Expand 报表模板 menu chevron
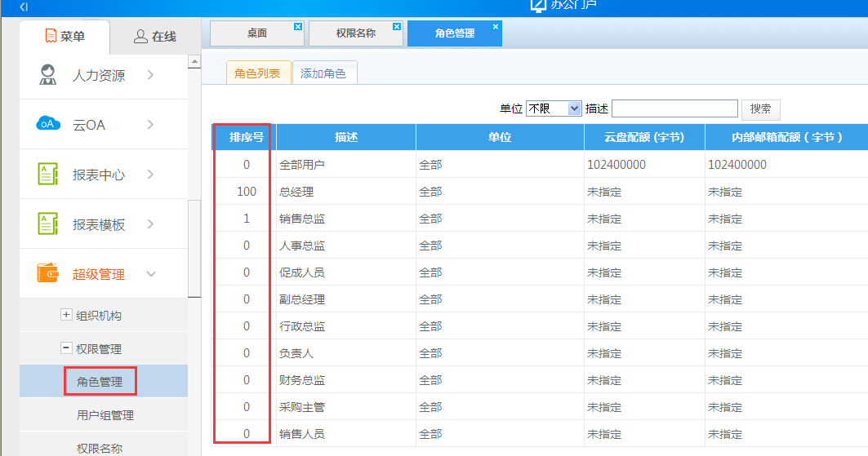This screenshot has width=868, height=456. coord(150,224)
